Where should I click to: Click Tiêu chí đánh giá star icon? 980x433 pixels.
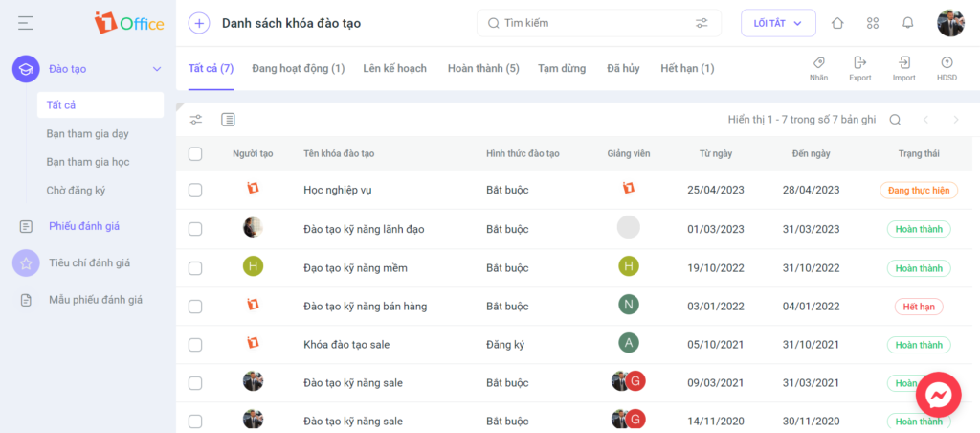(26, 263)
